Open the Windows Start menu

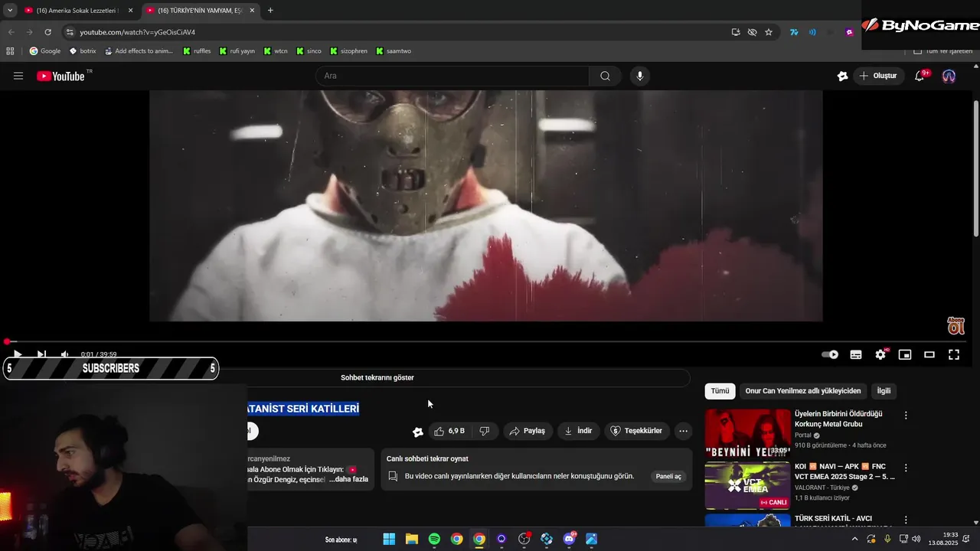[x=389, y=539]
